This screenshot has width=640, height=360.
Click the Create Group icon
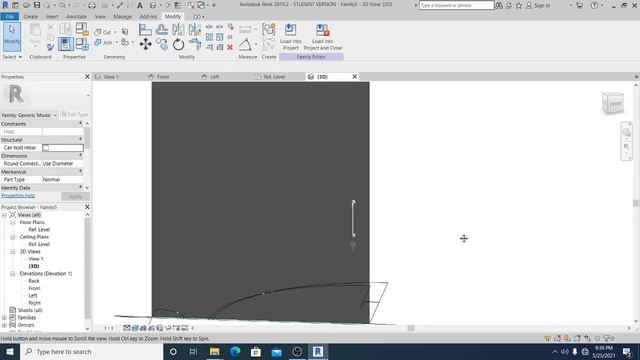click(269, 30)
